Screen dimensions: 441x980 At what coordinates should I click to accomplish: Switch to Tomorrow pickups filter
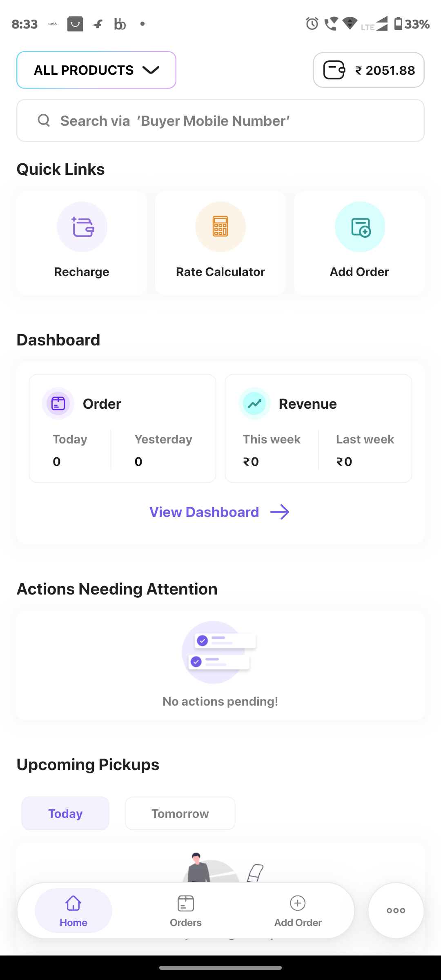[180, 813]
